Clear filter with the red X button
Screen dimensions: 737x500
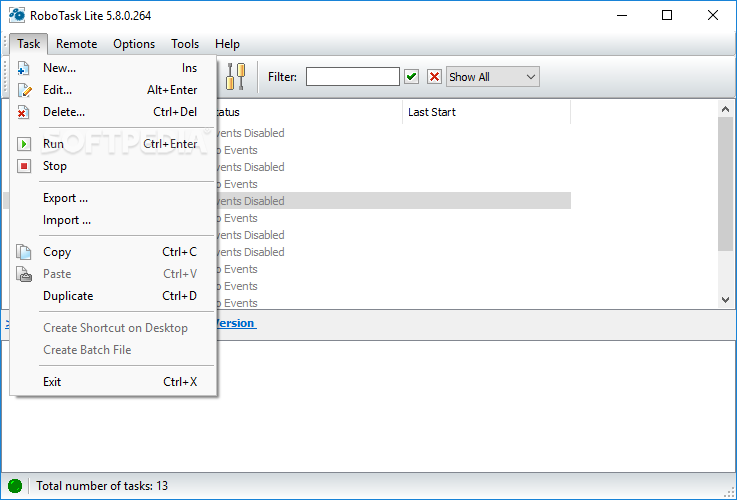434,77
